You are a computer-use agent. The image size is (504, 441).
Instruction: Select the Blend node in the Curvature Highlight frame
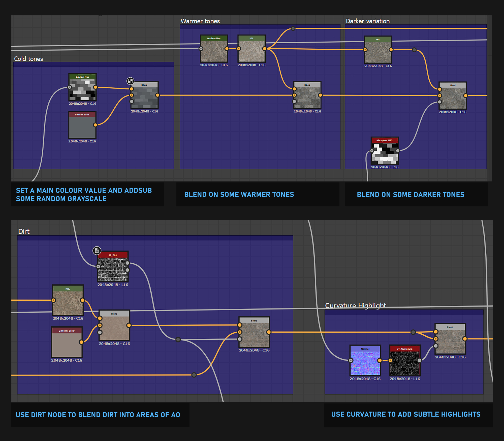tap(450, 340)
